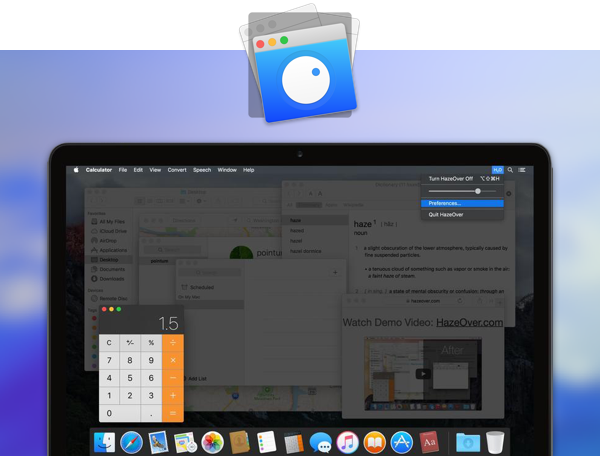Screen dimensions: 600x456
Task: Click the percent key on Calculator
Action: coord(151,343)
